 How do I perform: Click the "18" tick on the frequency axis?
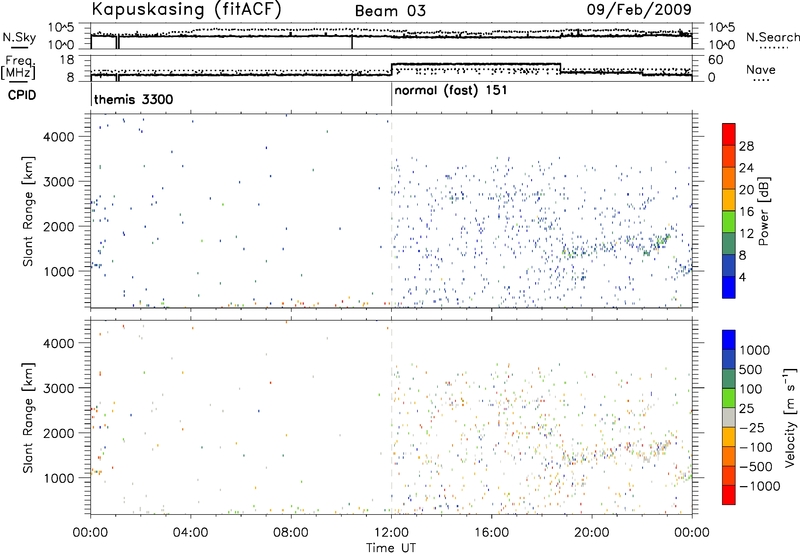67,60
